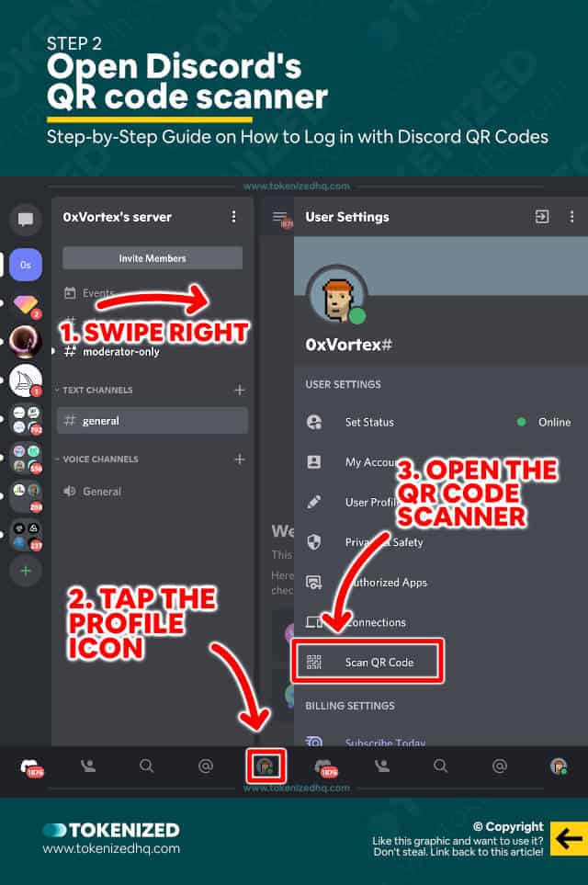Tap the QR code grid icon
This screenshot has width=588, height=885.
(x=313, y=662)
